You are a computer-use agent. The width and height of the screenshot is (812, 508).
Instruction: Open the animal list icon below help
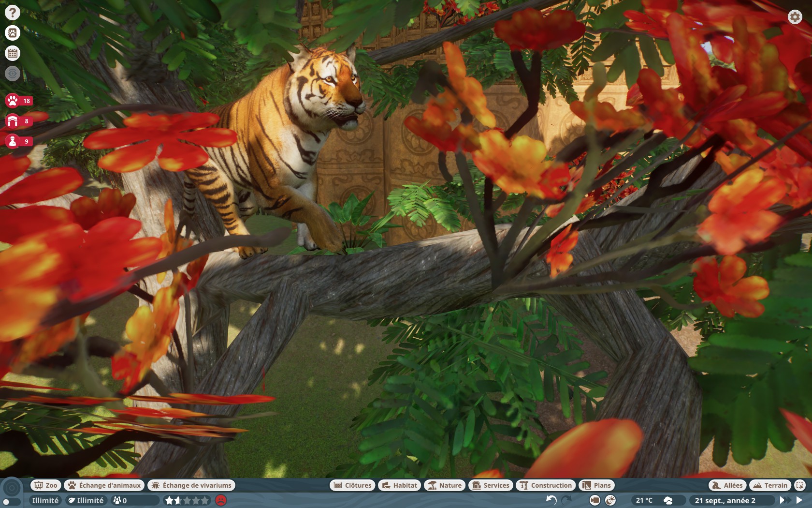click(13, 33)
